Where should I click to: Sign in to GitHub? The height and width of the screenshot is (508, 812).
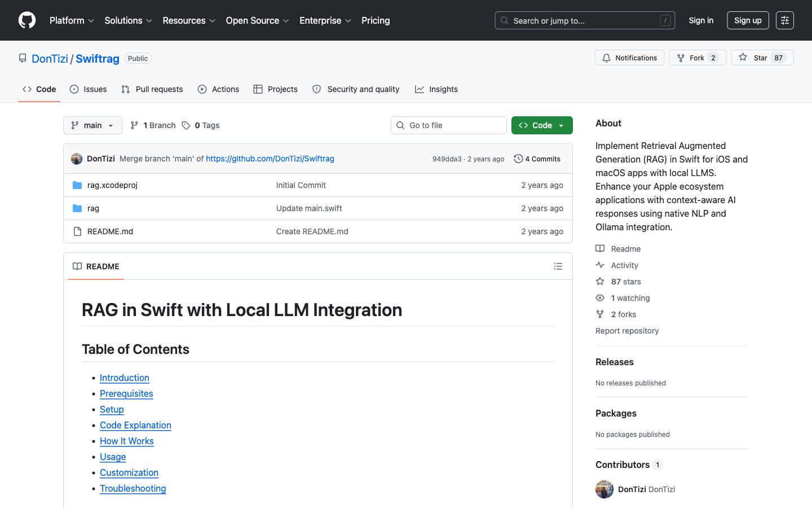(701, 20)
